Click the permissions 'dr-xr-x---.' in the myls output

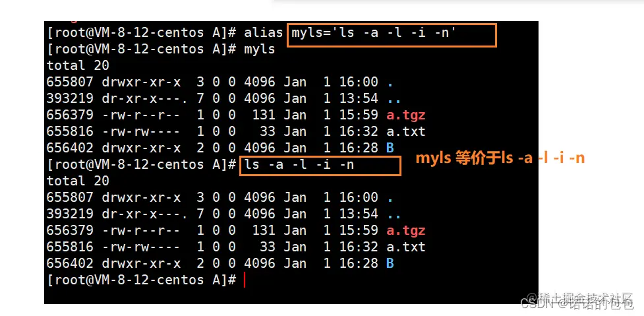point(145,98)
